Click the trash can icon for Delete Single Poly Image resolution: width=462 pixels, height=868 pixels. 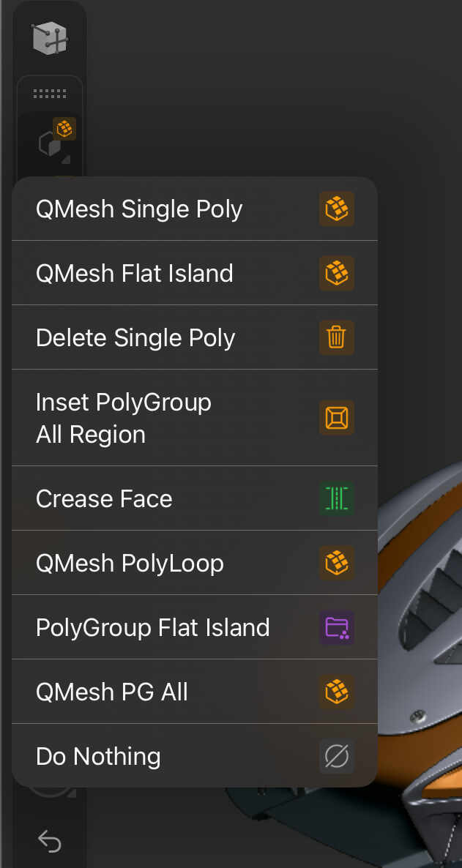click(336, 337)
